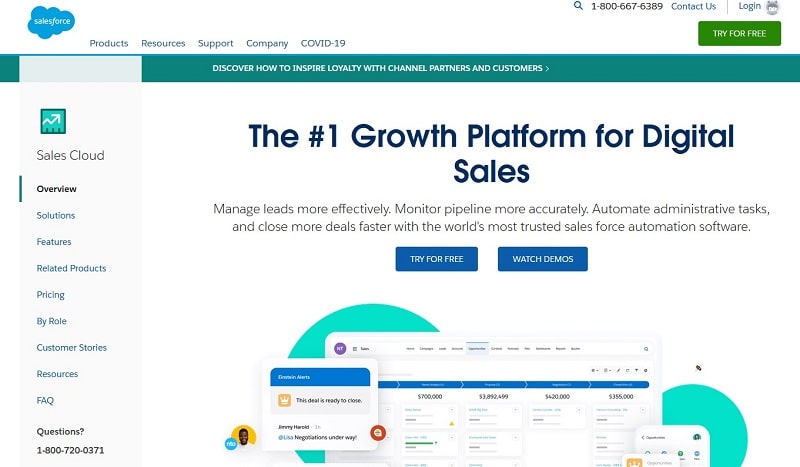Click the orange chat bubble icon
800x467 pixels.
378,433
